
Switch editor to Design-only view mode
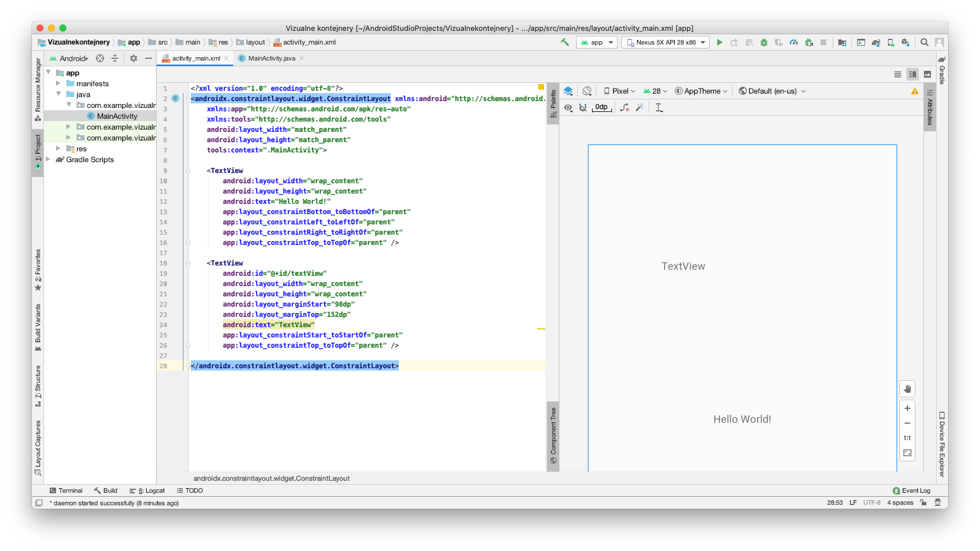click(927, 74)
